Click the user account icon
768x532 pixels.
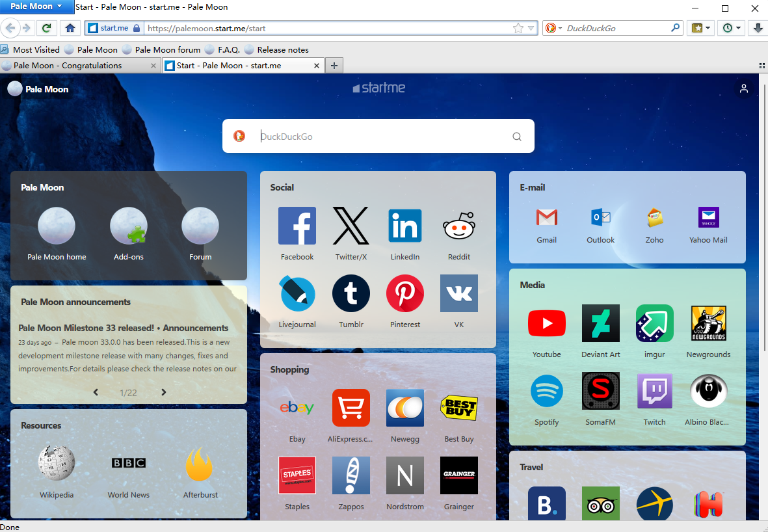tap(743, 88)
